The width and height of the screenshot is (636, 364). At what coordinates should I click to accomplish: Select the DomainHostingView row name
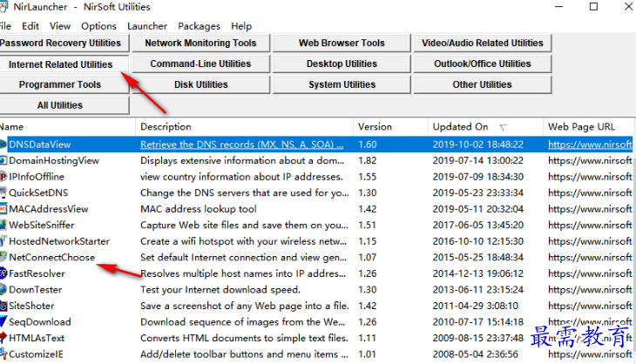tap(54, 160)
